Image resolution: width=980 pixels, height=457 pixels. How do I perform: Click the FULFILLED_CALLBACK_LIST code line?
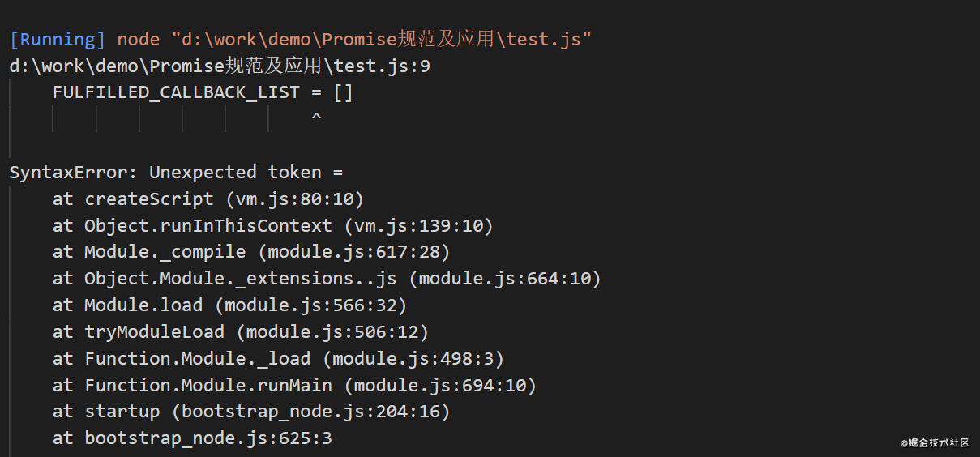[x=203, y=92]
